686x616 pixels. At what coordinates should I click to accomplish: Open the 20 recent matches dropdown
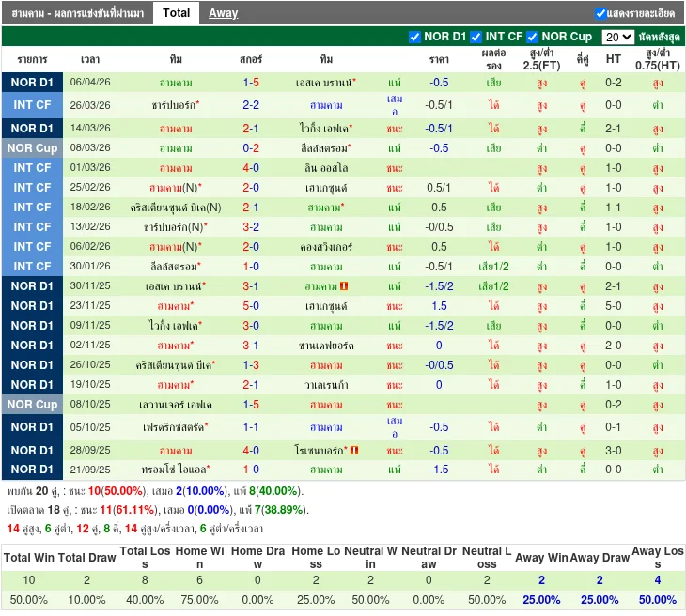(x=617, y=37)
